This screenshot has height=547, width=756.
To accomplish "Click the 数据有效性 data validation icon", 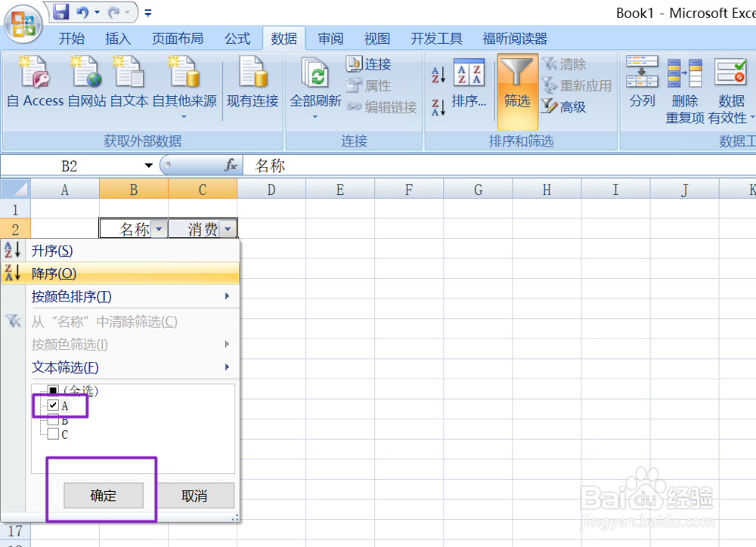I will coord(730,83).
